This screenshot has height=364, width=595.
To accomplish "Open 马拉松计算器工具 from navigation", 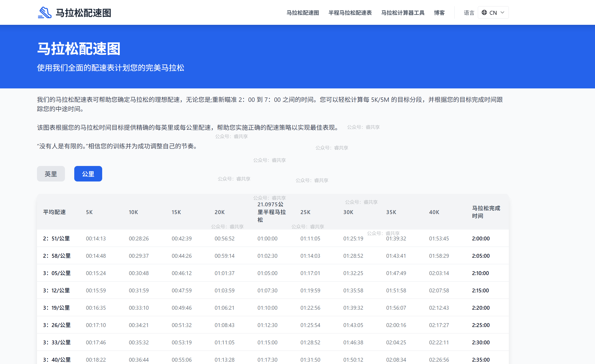I will [403, 13].
